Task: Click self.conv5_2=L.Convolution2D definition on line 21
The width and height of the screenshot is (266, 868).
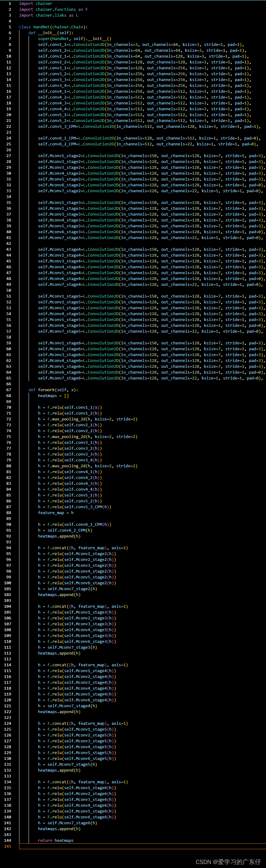Action: click(144, 121)
